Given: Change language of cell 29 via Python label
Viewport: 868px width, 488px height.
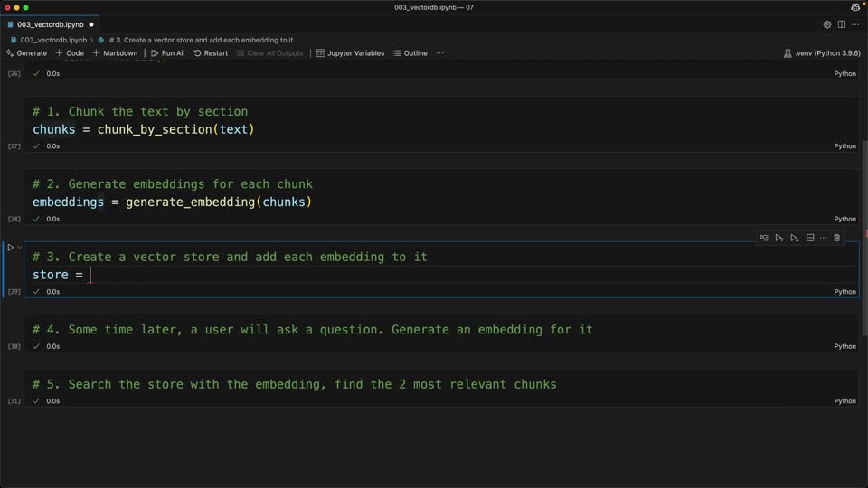Looking at the screenshot, I should 844,292.
